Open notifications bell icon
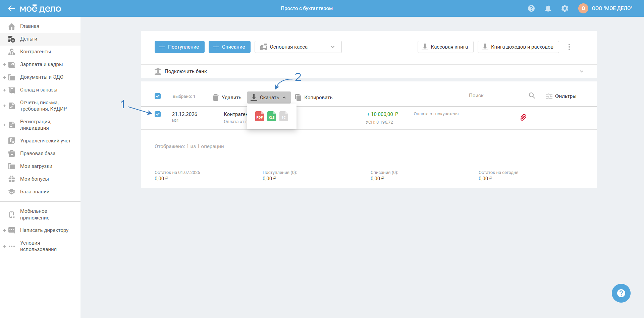The width and height of the screenshot is (644, 318). (x=548, y=8)
